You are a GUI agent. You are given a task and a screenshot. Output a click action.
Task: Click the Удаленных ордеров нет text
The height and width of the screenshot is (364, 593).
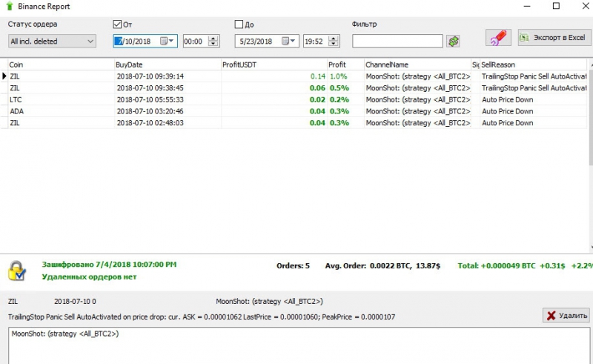point(89,277)
